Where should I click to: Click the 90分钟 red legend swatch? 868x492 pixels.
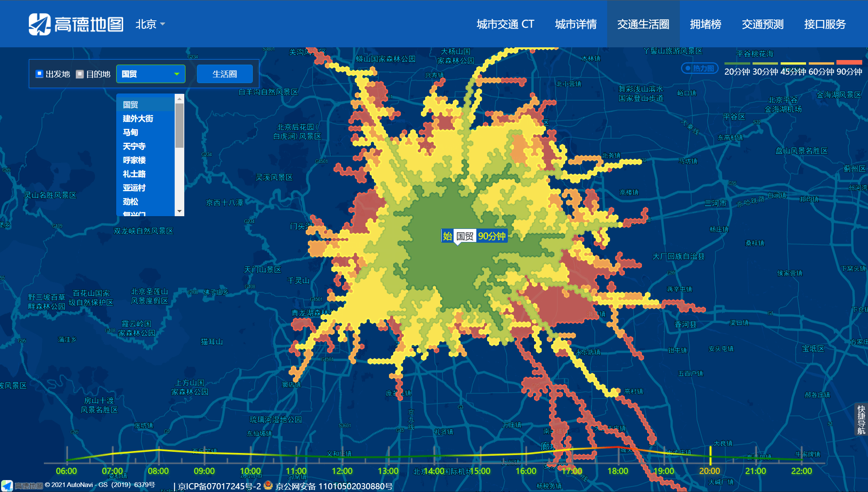850,62
